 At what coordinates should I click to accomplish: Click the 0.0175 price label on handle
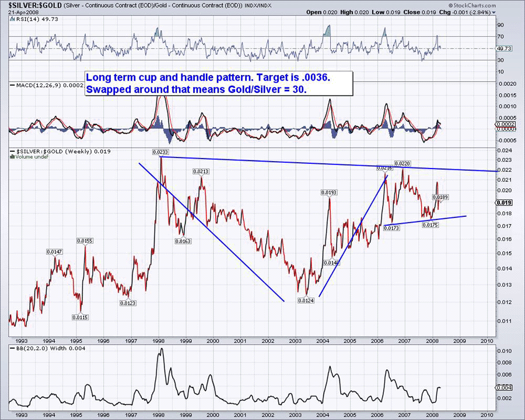pyautogui.click(x=430, y=225)
